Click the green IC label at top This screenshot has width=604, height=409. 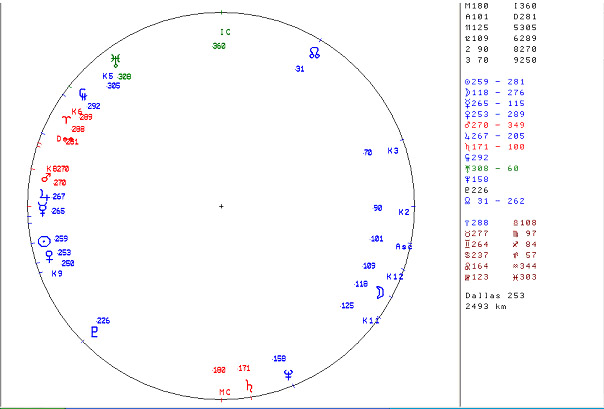pos(225,32)
